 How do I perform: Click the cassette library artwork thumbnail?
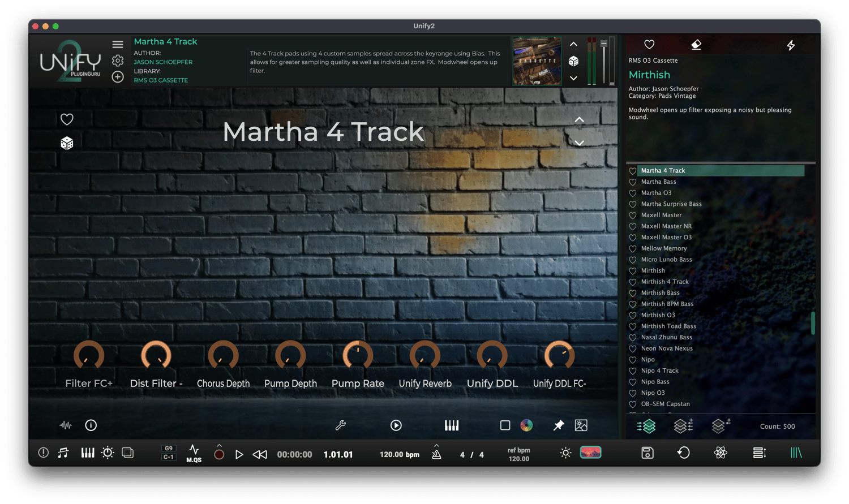tap(537, 61)
